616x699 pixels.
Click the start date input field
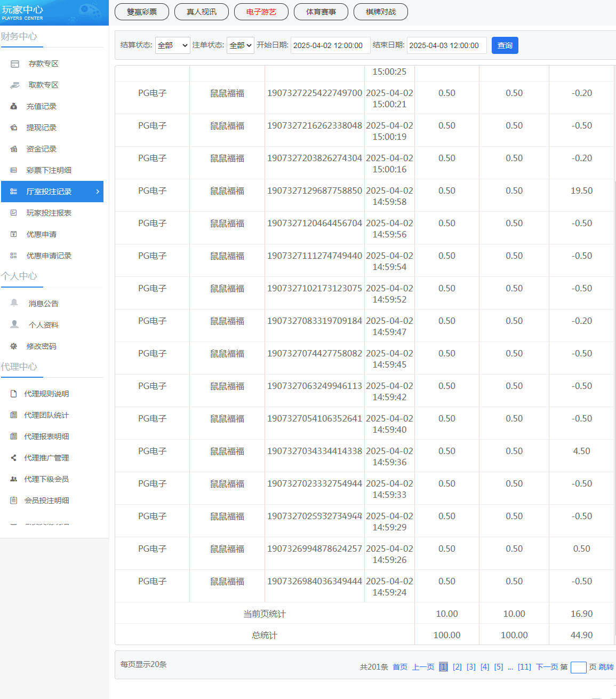[330, 45]
